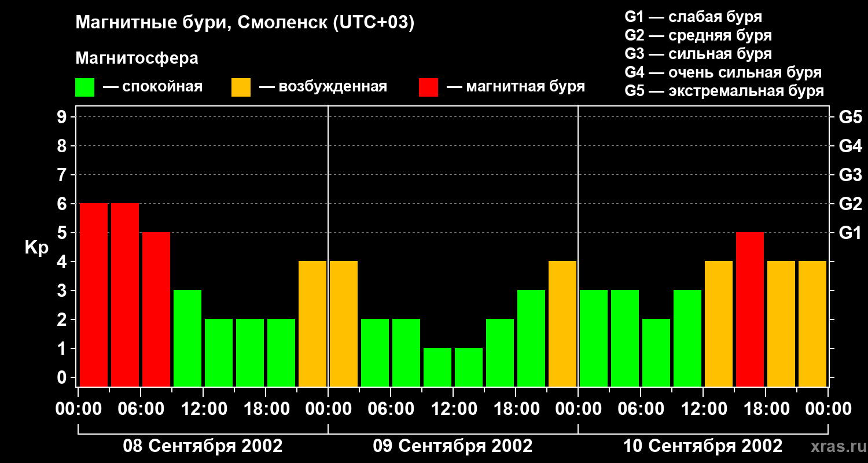Click the green Kp 2 bar at 06:00, 10 Сентября
This screenshot has width=868, height=463.
pyautogui.click(x=656, y=352)
